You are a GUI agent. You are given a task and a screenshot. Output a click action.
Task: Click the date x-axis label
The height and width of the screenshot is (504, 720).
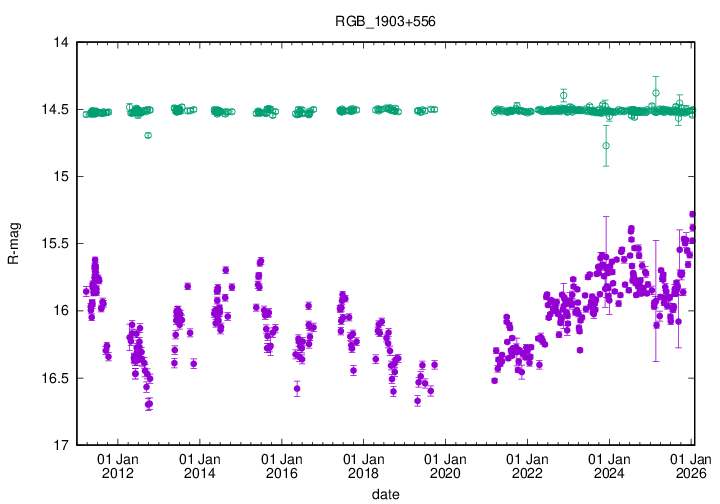pos(385,494)
